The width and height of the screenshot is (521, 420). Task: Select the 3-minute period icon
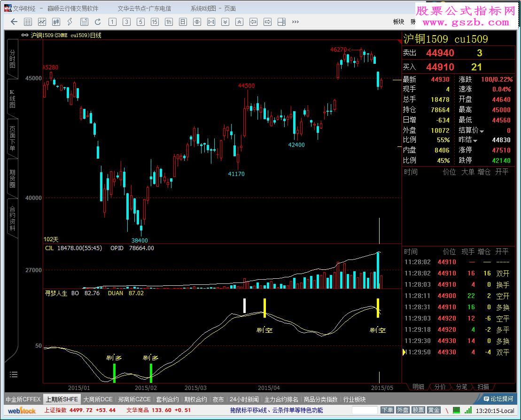point(126,22)
